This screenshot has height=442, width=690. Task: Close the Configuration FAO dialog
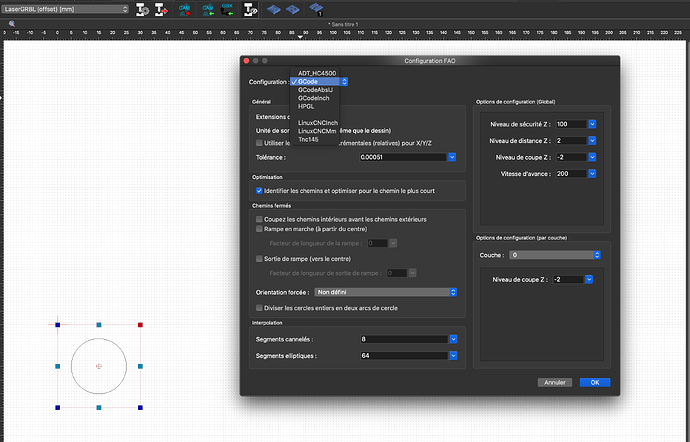coord(246,61)
